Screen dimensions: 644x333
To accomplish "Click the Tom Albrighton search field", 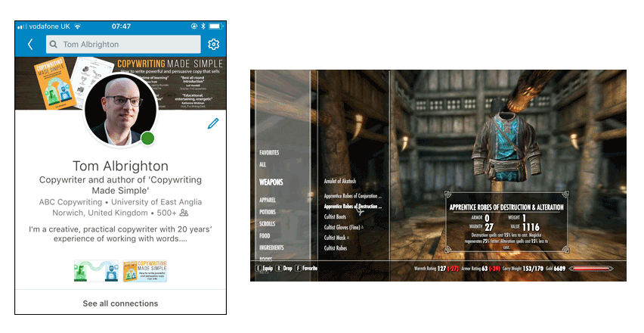I will (x=123, y=45).
